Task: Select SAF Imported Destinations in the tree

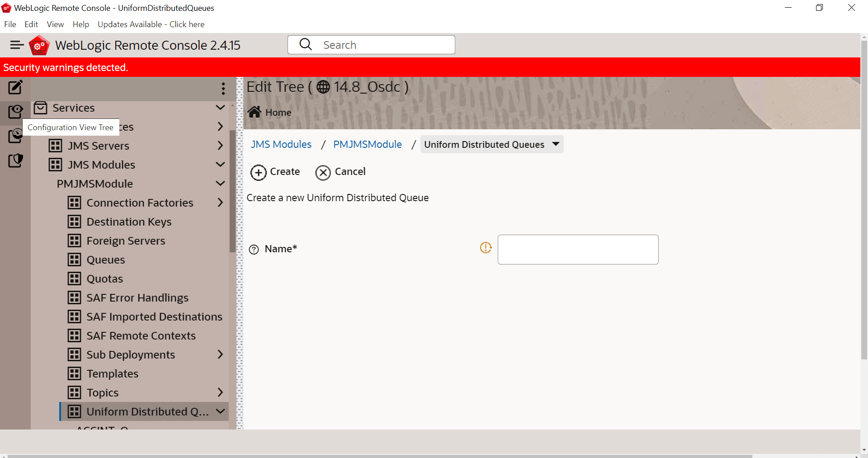Action: click(155, 316)
